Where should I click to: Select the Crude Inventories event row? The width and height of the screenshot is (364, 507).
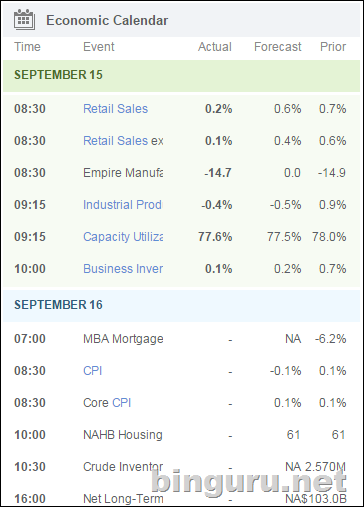coord(181,467)
